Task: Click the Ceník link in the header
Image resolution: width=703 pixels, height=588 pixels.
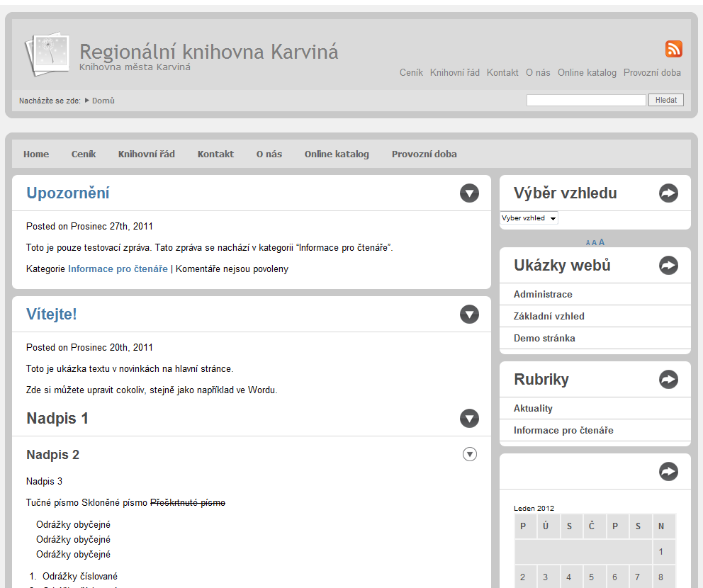Action: 411,72
